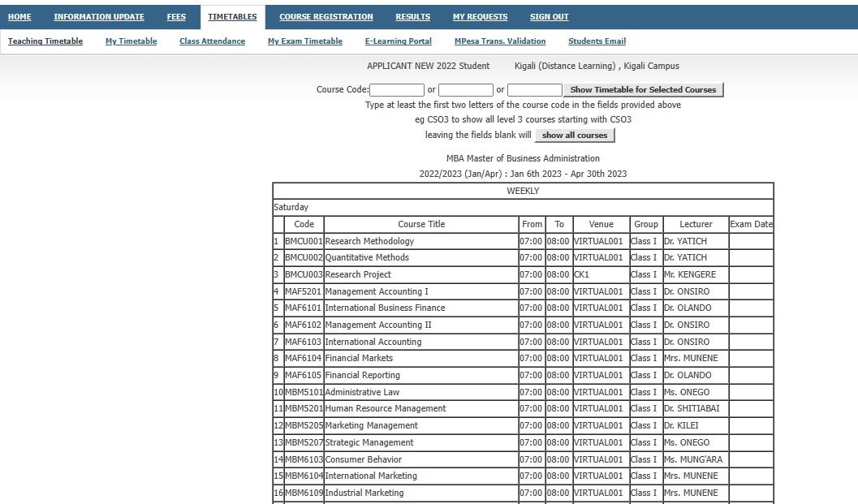The height and width of the screenshot is (504, 858).
Task: Click the show all courses button
Action: [x=575, y=136]
